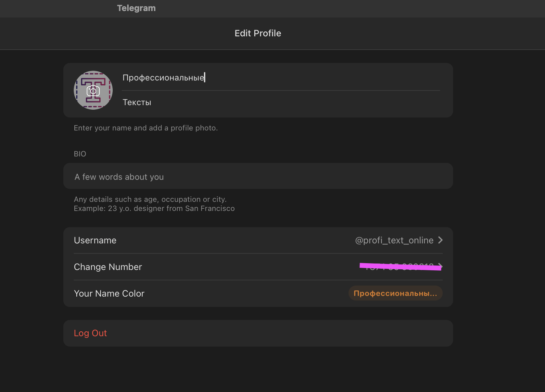
Task: Click the 'Any details such as age' hint line
Action: click(x=150, y=199)
